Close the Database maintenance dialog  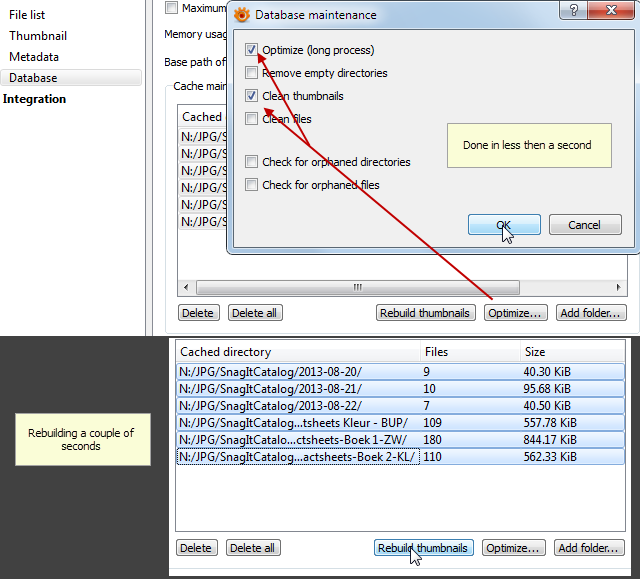point(611,10)
